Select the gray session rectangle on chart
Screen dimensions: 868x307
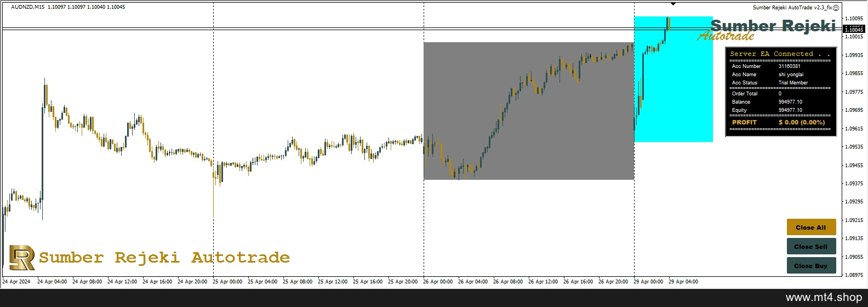click(x=529, y=111)
